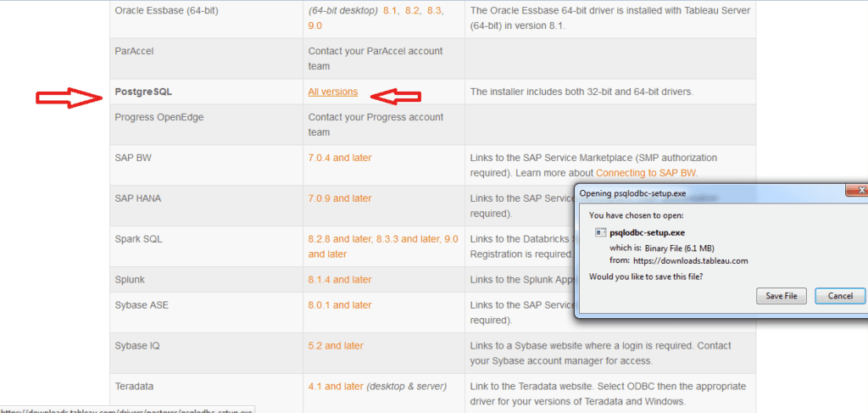The height and width of the screenshot is (413, 868).
Task: Select the ParAccel row label
Action: point(134,51)
